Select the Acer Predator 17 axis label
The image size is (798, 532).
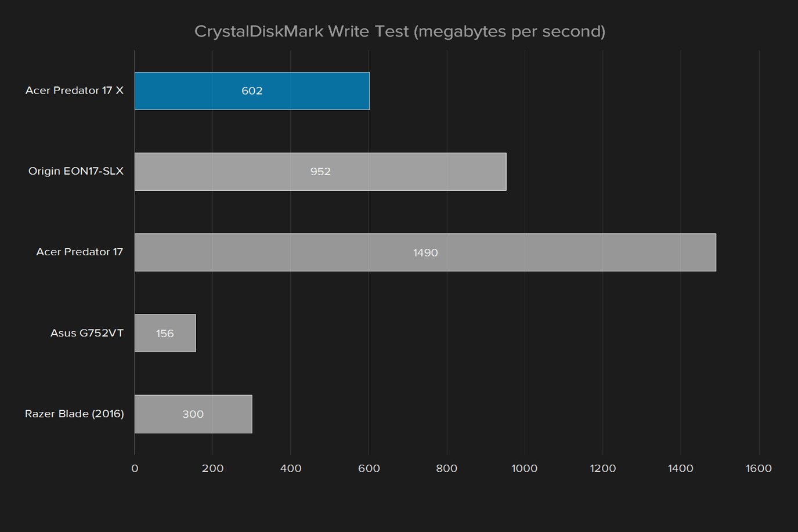click(80, 252)
